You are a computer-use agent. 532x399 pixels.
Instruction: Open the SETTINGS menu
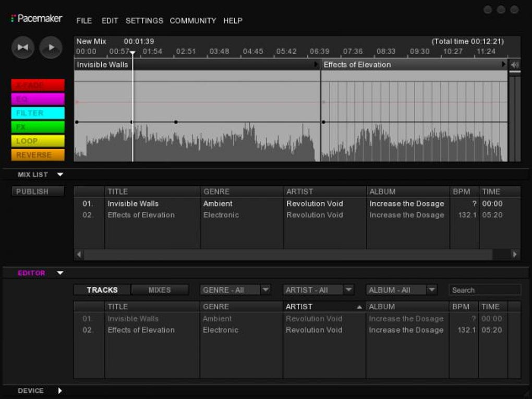pos(144,21)
